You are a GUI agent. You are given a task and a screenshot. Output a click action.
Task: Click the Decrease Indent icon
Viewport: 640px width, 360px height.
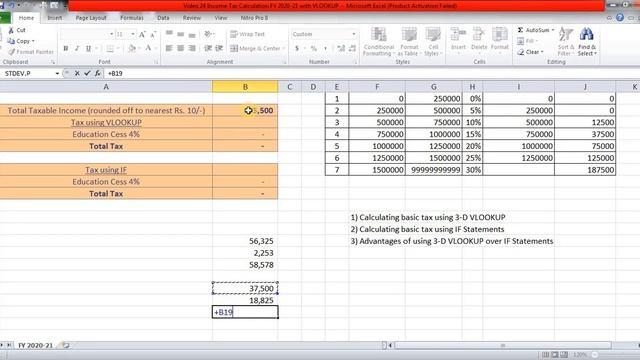pos(208,48)
